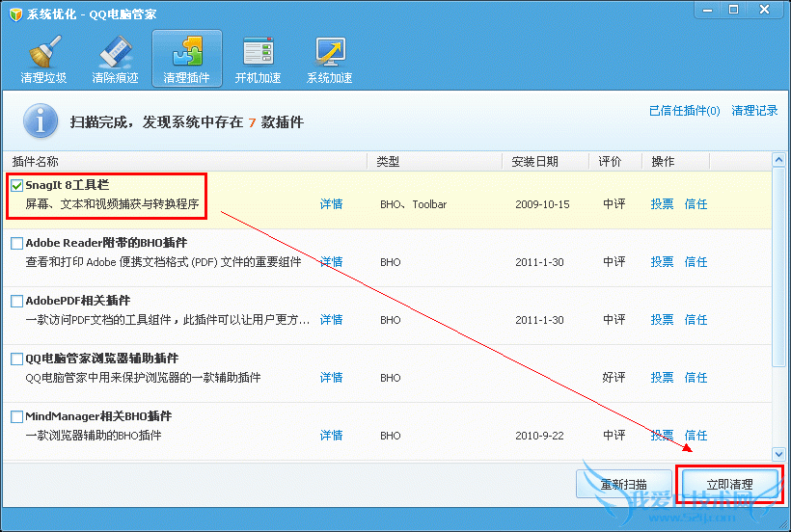This screenshot has width=791, height=532.
Task: Click the 立即清理 button
Action: click(x=729, y=485)
